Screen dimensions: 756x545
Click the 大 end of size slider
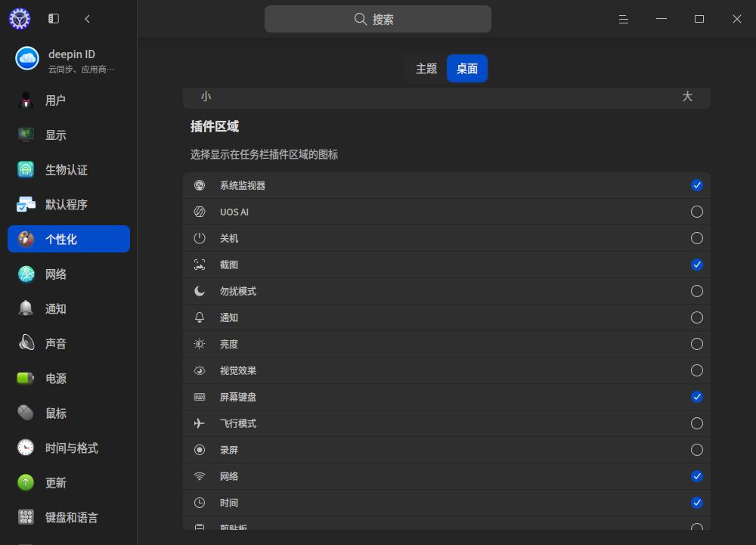click(687, 96)
